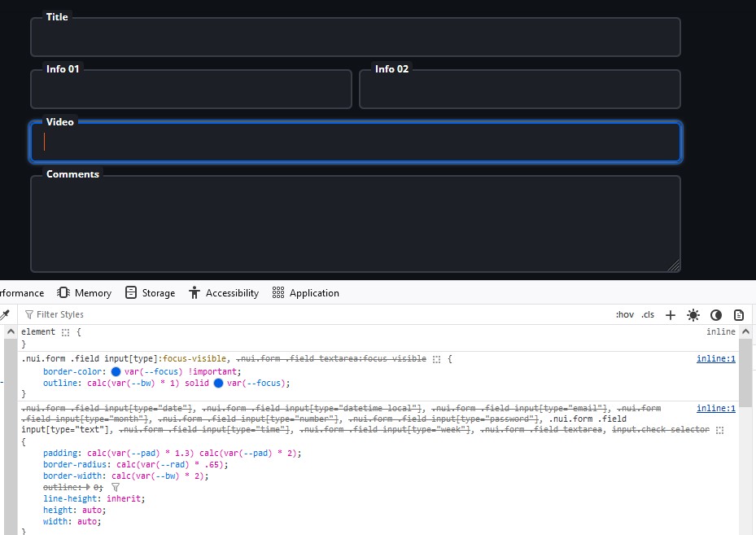This screenshot has width=756, height=535.
Task: Toggle light color scheme simulation sun icon
Action: coord(693,315)
